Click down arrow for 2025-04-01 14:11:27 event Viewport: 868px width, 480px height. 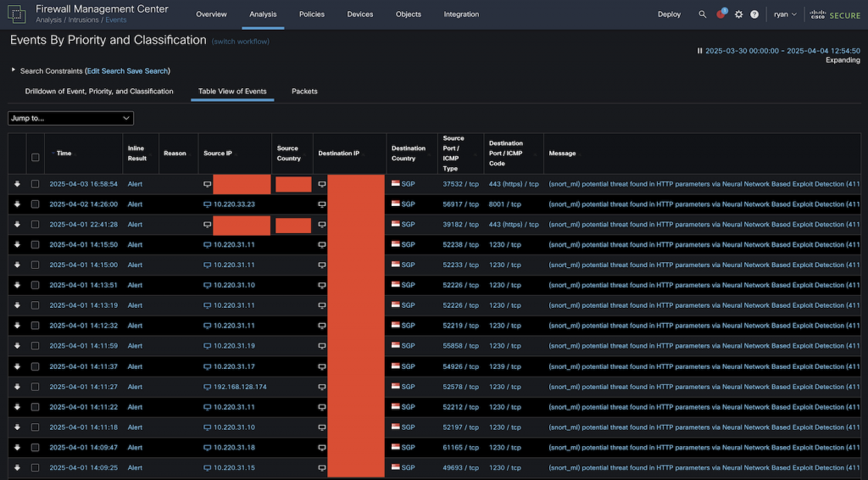pos(17,387)
